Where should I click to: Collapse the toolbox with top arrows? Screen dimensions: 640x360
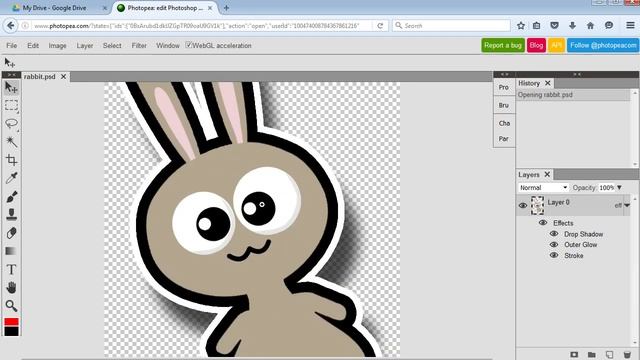[x=11, y=75]
